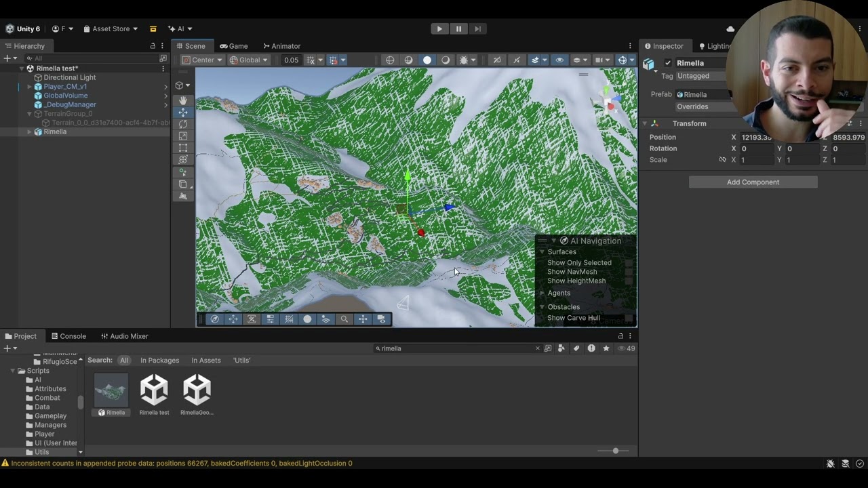This screenshot has height=488, width=868.
Task: Click search by type icon in Project
Action: (x=561, y=348)
